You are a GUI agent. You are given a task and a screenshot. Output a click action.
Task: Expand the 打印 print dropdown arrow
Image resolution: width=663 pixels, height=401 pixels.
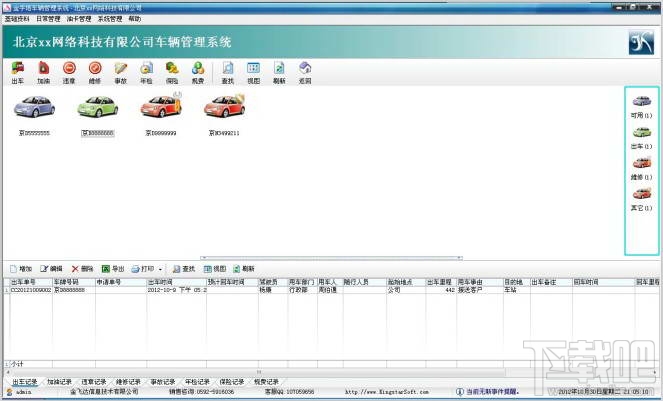pyautogui.click(x=160, y=269)
